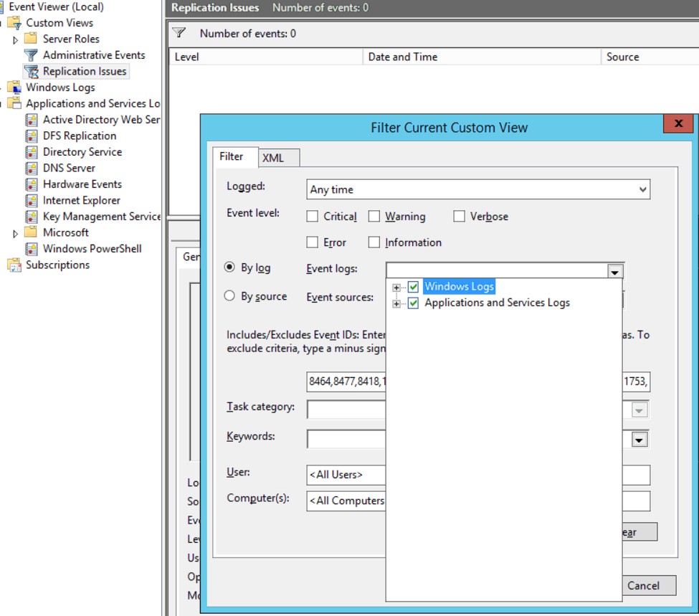The image size is (699, 616).
Task: Click the DNS Server log icon
Action: 32,168
